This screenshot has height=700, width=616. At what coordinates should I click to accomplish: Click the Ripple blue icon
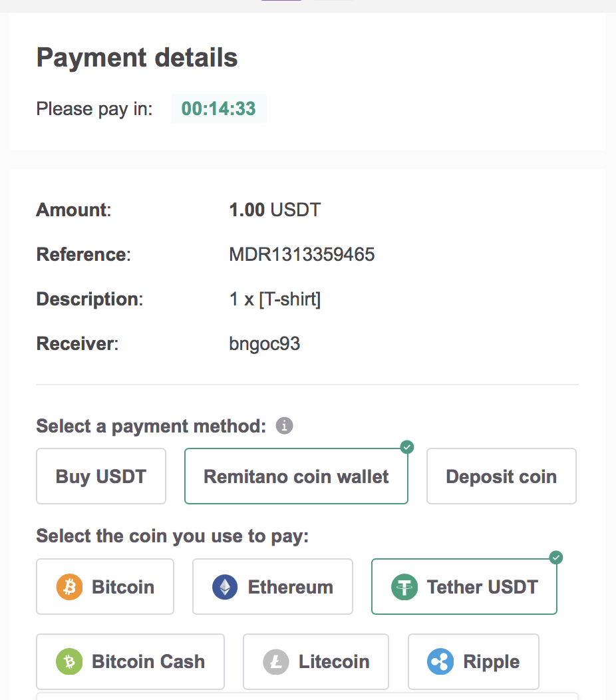440,661
